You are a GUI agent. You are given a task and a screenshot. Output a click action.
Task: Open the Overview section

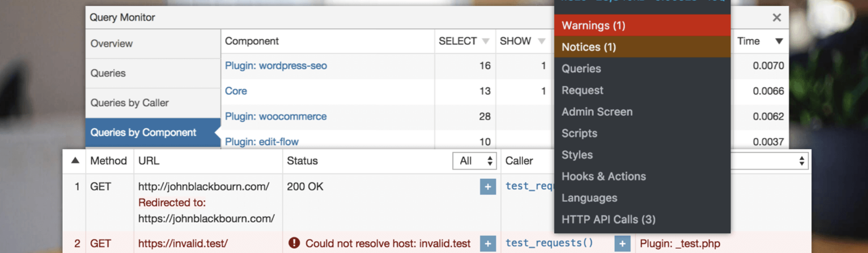(x=153, y=44)
